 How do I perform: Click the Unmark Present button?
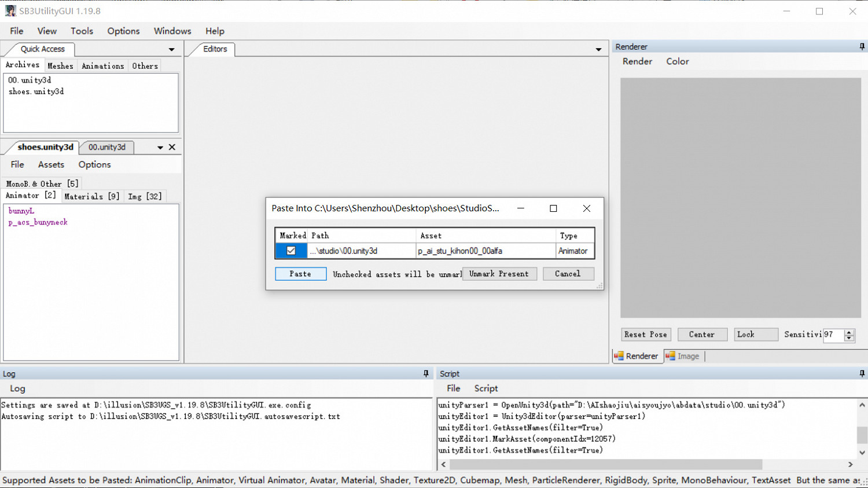coord(499,274)
